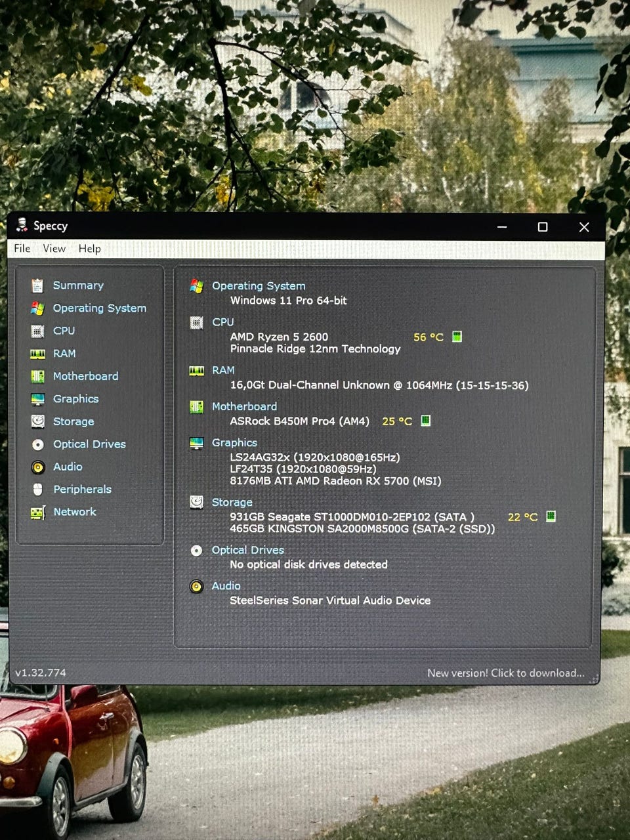630x840 pixels.
Task: Click the CPU temperature status indicator
Action: [x=457, y=337]
